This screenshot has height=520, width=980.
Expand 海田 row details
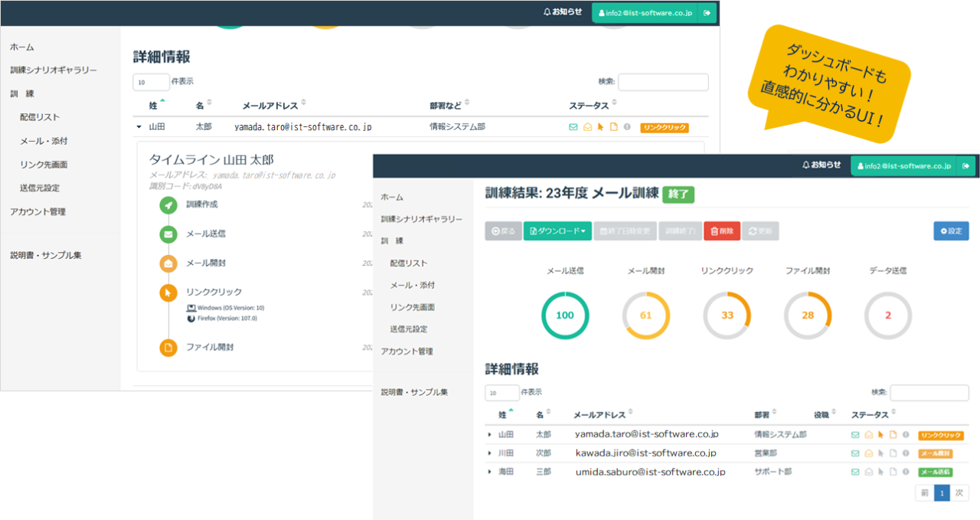(x=489, y=472)
